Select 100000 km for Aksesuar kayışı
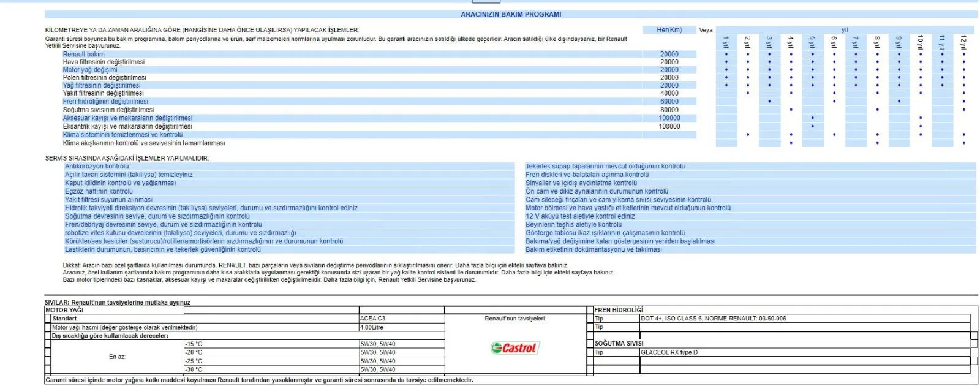The width and height of the screenshot is (980, 386). (x=669, y=118)
